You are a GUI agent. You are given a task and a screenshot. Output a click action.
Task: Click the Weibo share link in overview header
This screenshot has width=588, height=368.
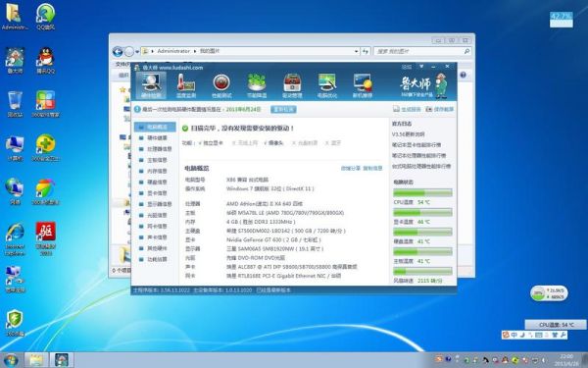tap(350, 168)
